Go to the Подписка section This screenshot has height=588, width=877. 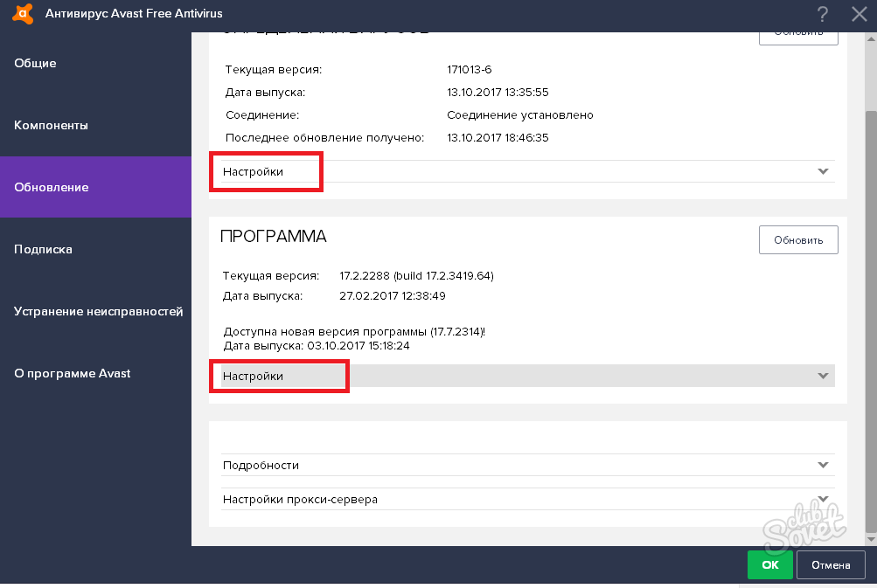tap(43, 249)
